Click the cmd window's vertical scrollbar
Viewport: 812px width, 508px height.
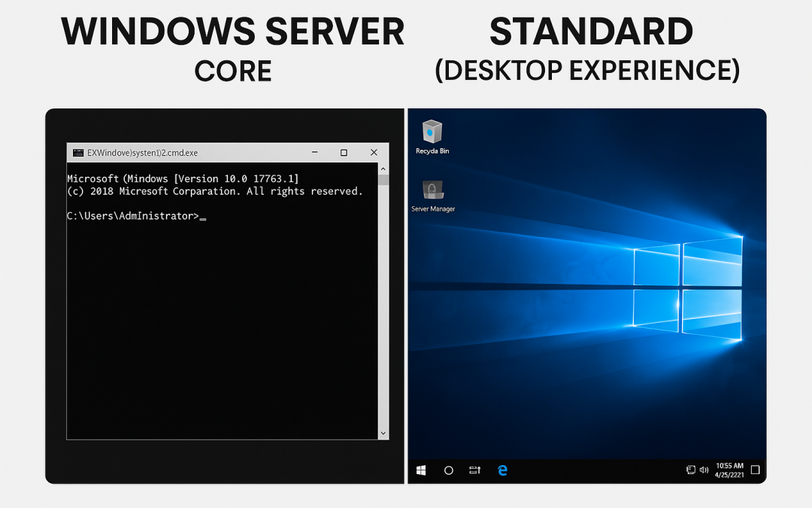click(x=383, y=301)
